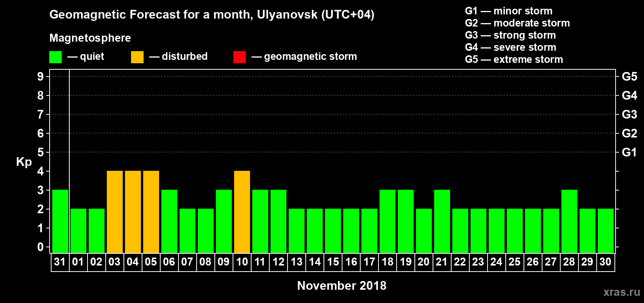Click the 'November 2018' label
Viewport: 644px width, 303px height.
(x=342, y=286)
